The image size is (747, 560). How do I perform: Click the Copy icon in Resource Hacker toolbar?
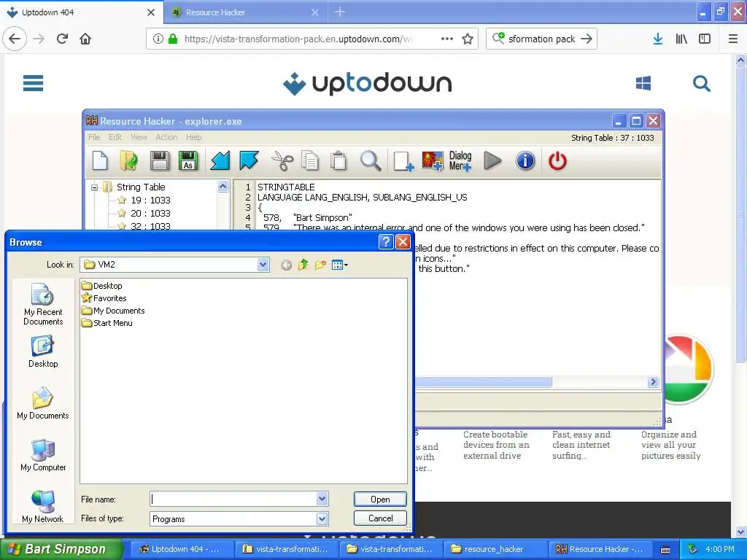[310, 160]
